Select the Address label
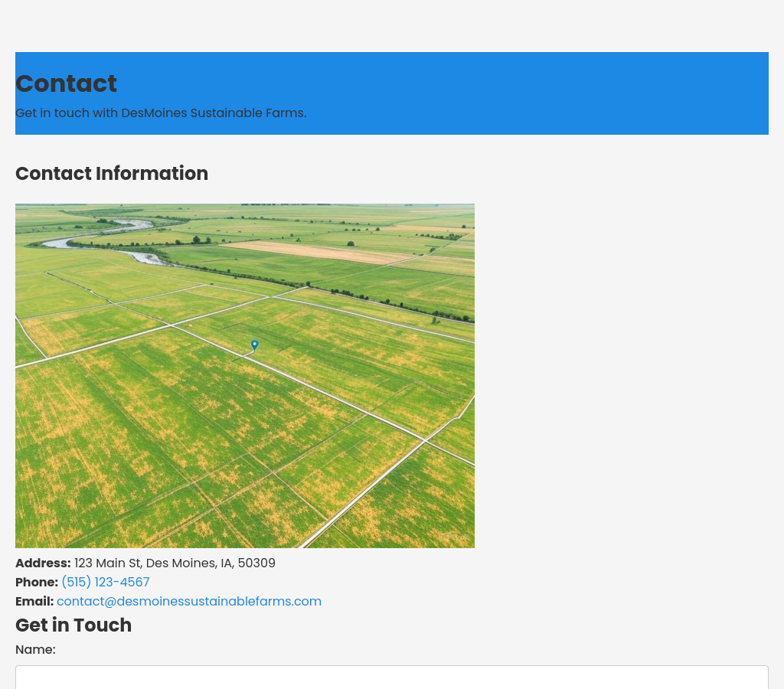 click(43, 563)
